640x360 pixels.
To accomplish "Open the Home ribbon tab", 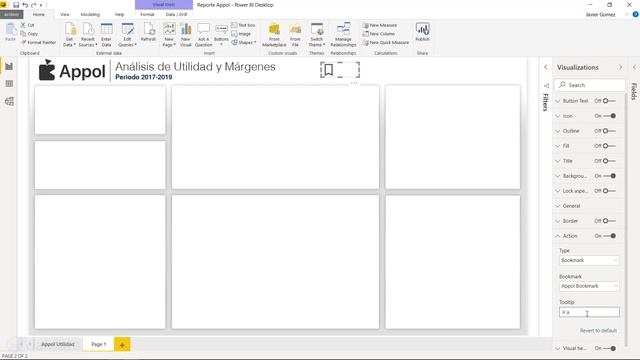I will click(x=39, y=14).
